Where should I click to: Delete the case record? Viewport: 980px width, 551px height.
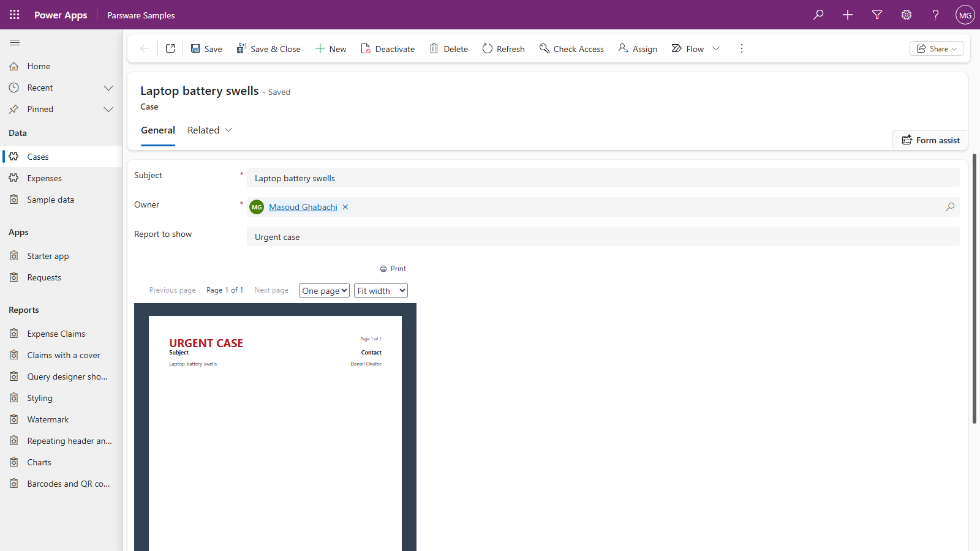[449, 48]
